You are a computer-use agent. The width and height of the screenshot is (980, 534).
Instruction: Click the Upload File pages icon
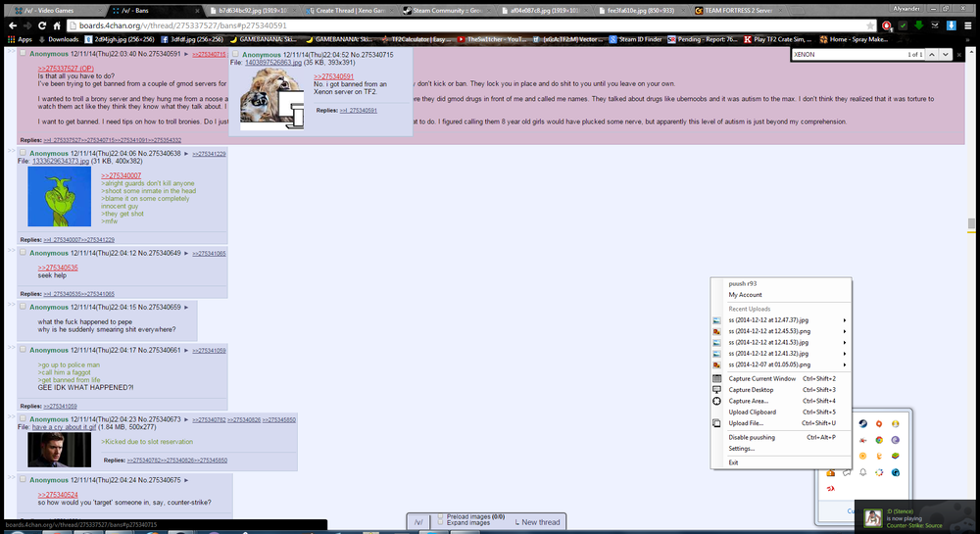click(717, 423)
